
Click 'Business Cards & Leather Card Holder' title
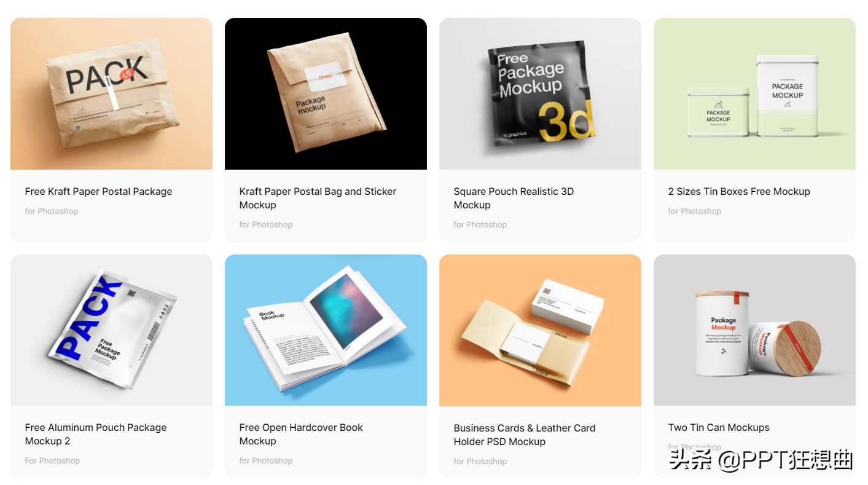525,435
